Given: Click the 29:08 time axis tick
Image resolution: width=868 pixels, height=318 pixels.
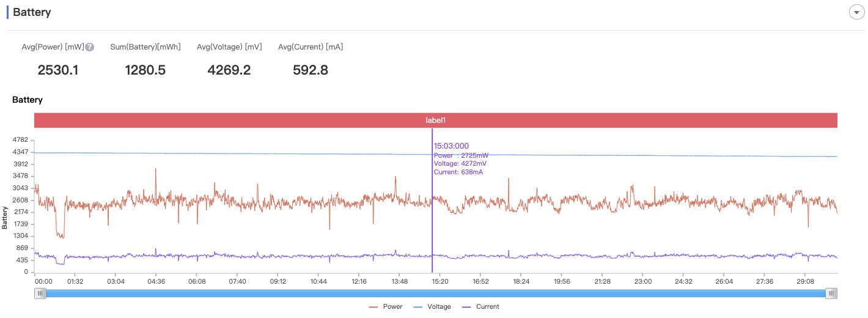Looking at the screenshot, I should click(805, 281).
